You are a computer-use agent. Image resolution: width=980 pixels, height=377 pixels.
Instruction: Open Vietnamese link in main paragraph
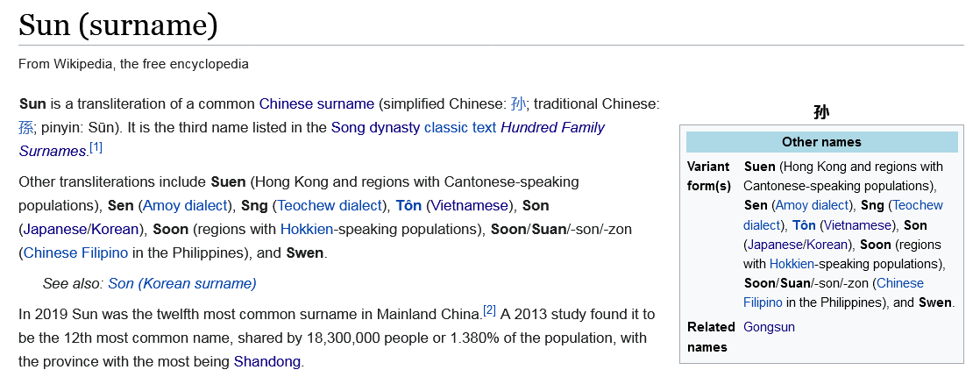(469, 206)
